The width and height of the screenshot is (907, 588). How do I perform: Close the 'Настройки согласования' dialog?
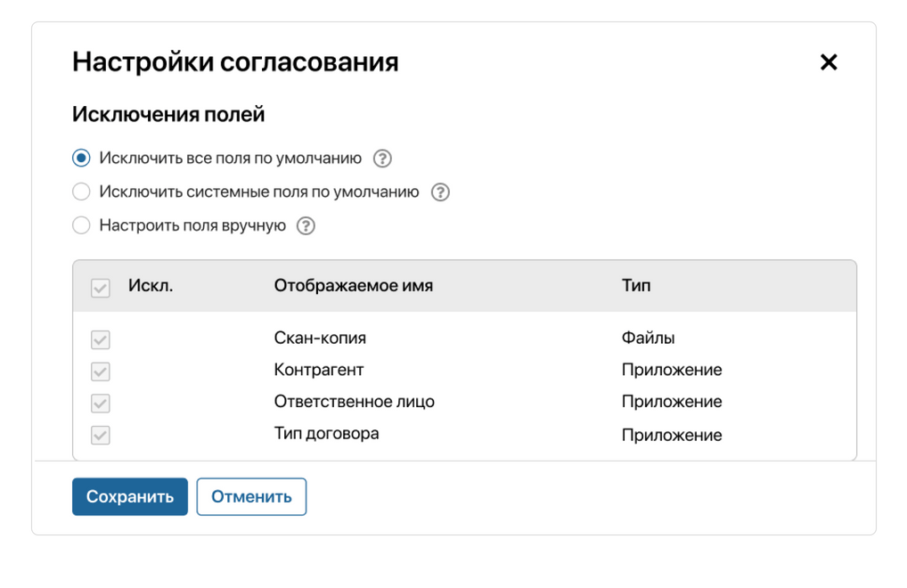click(829, 61)
